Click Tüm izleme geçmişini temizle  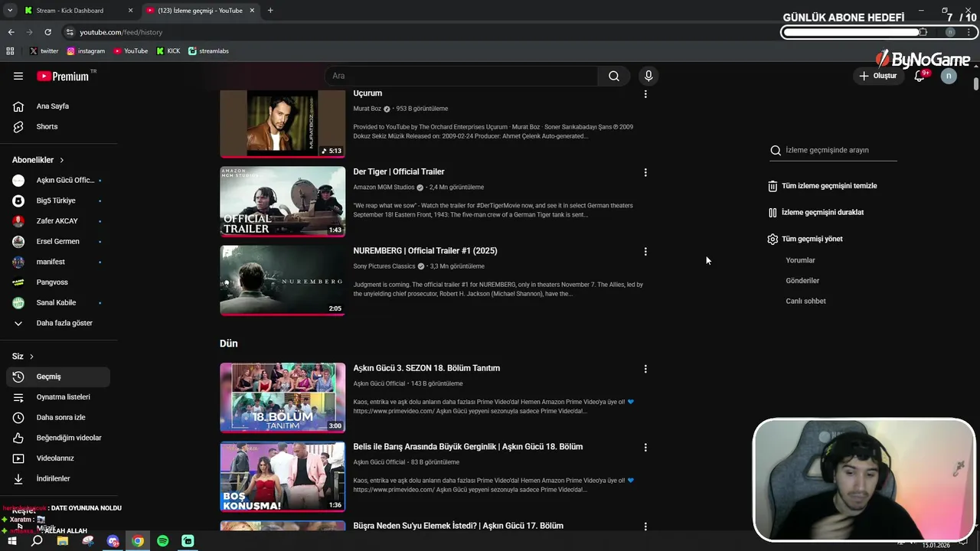tap(823, 186)
